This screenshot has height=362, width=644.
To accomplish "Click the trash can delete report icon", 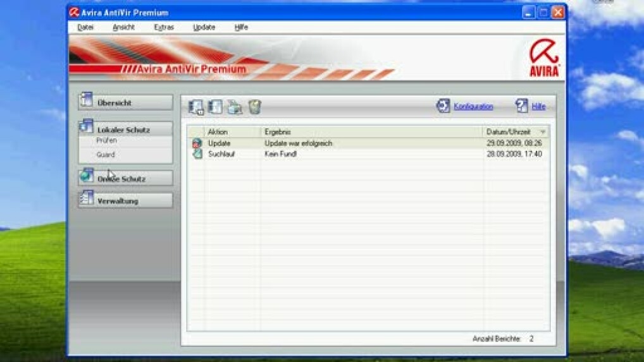I will 254,107.
